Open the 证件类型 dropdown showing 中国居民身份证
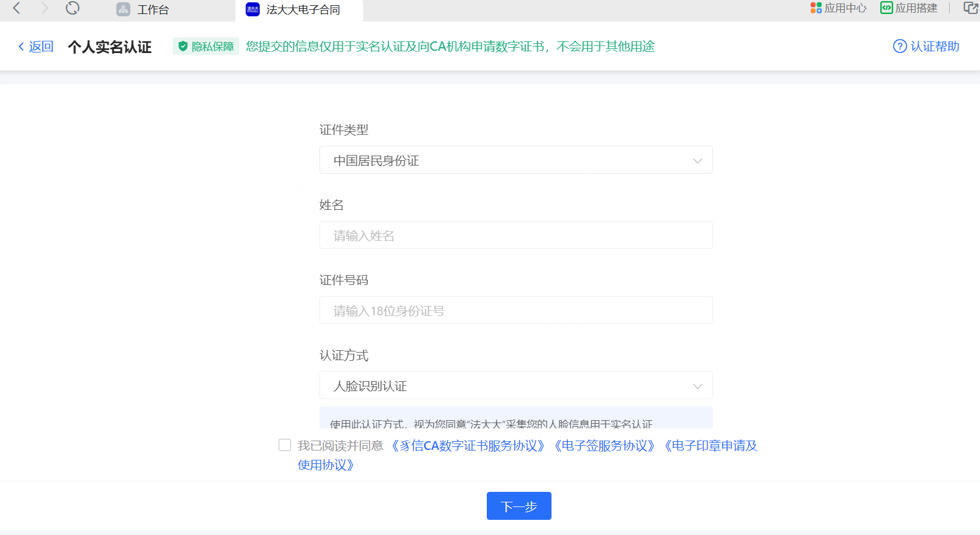The height and width of the screenshot is (535, 980). [x=516, y=160]
